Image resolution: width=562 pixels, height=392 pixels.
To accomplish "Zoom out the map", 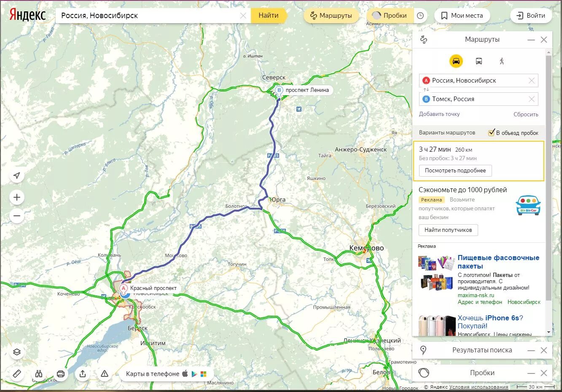I will [x=17, y=216].
